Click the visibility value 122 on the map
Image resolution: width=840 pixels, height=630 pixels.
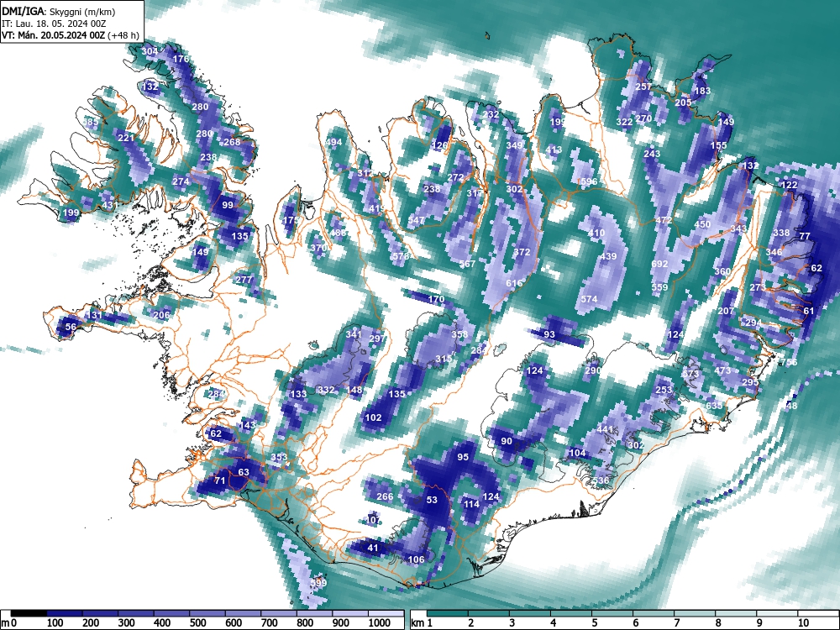tap(790, 186)
